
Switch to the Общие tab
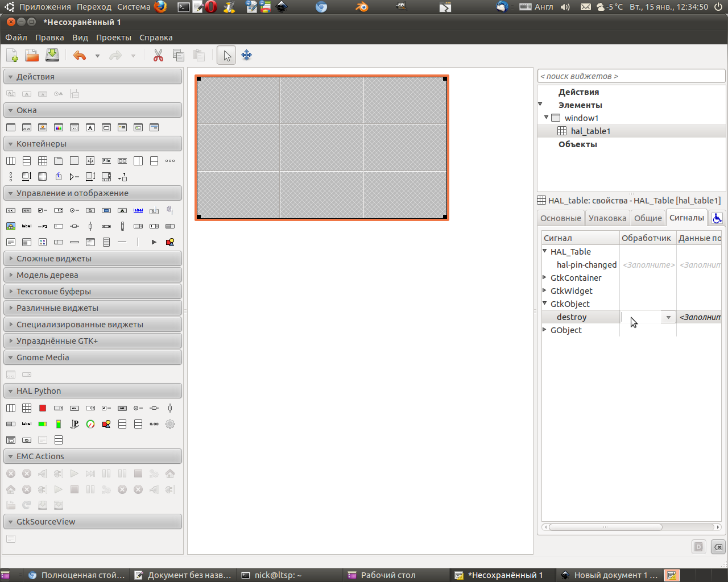point(648,218)
